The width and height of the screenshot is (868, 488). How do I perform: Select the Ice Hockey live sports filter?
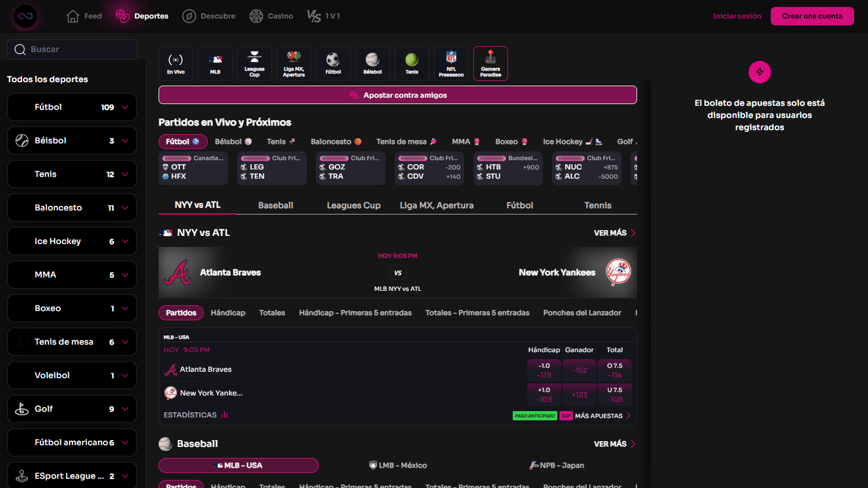click(x=572, y=142)
